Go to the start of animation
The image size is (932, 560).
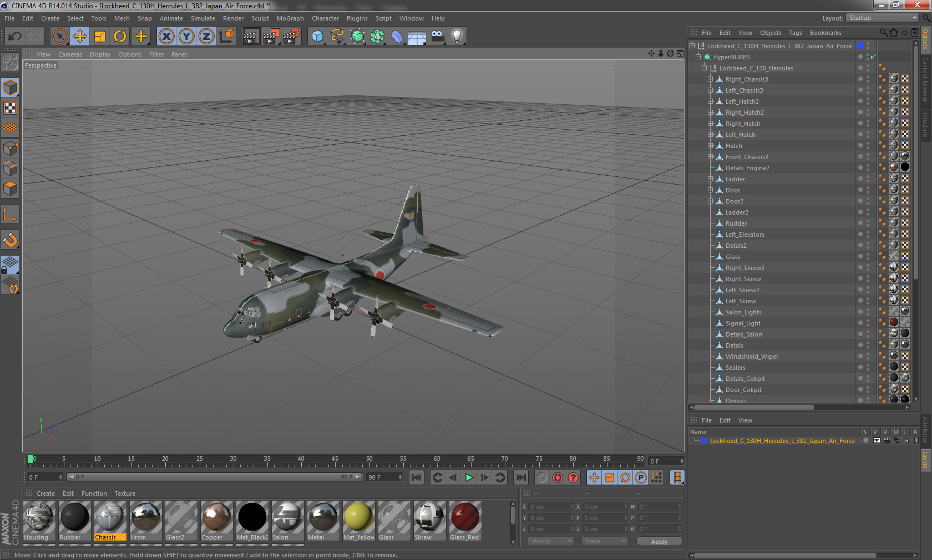[x=416, y=477]
